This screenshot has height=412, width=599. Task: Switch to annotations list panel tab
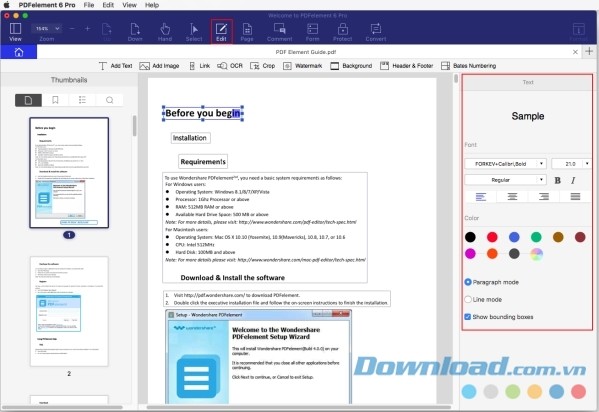[x=82, y=100]
